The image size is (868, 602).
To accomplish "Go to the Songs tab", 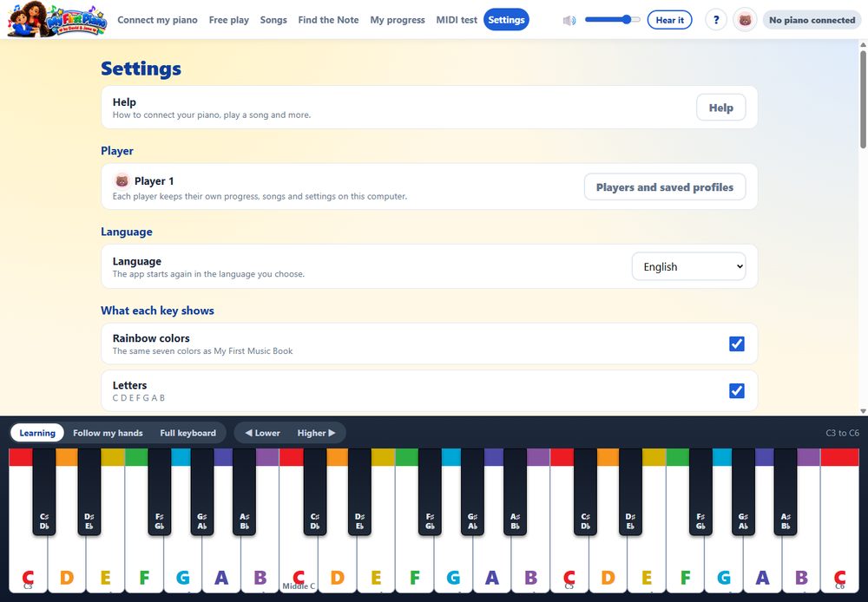I will [x=273, y=20].
